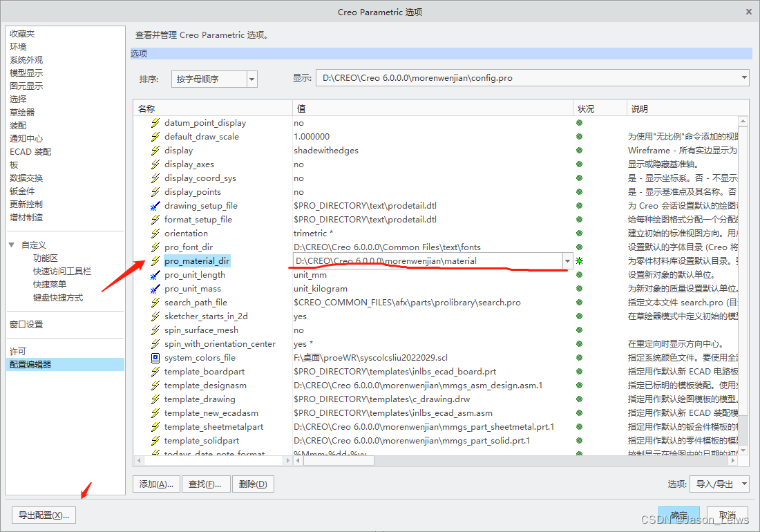Click the green status dot for template_sheetmetalpart
This screenshot has height=532, width=760.
pos(579,427)
